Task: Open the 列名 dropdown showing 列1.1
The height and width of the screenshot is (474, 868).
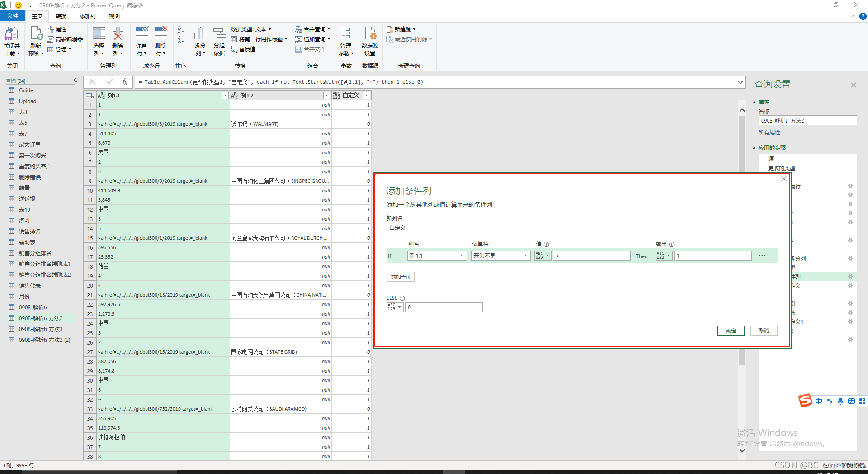Action: (x=437, y=256)
